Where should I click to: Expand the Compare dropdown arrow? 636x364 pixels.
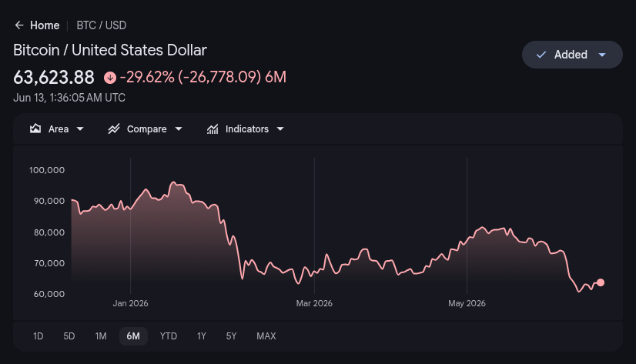pyautogui.click(x=179, y=129)
